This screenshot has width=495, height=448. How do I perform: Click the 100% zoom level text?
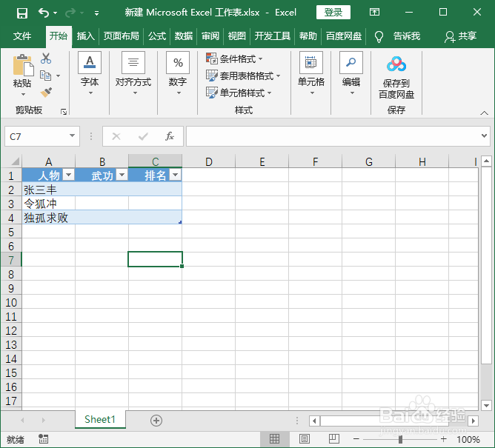coord(468,439)
